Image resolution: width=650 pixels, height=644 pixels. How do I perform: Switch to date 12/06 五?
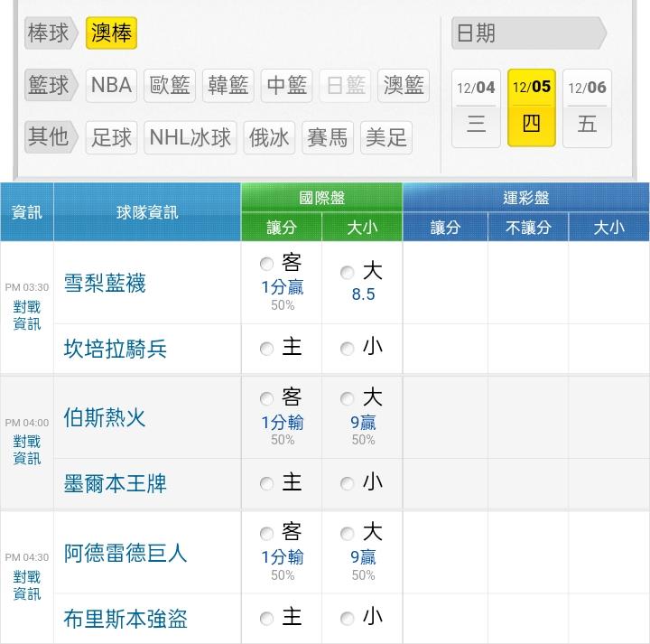point(587,108)
